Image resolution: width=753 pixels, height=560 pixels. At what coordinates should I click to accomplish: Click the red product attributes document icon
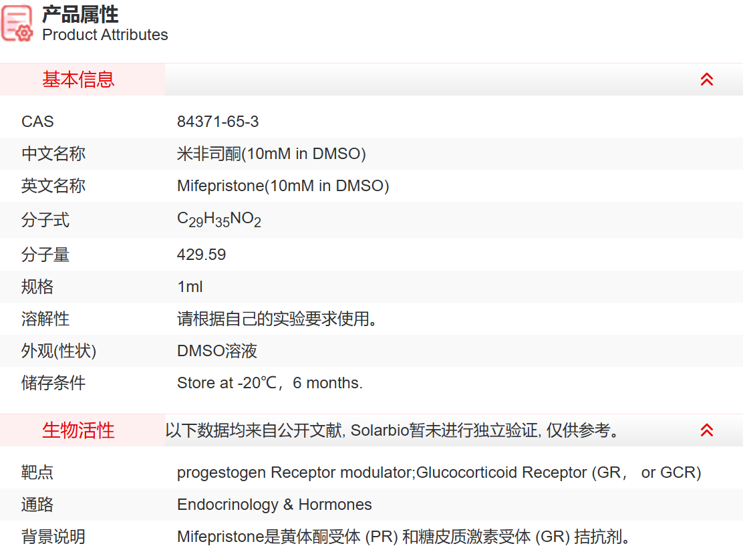click(x=17, y=23)
